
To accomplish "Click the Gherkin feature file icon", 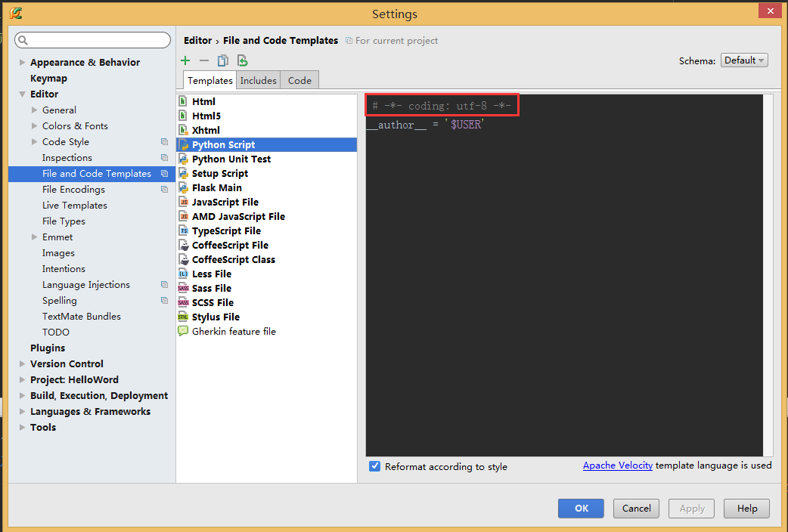I will (183, 332).
